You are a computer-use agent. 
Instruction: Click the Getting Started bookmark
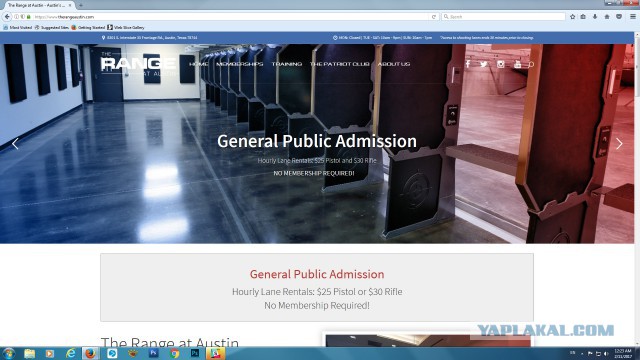(x=88, y=27)
